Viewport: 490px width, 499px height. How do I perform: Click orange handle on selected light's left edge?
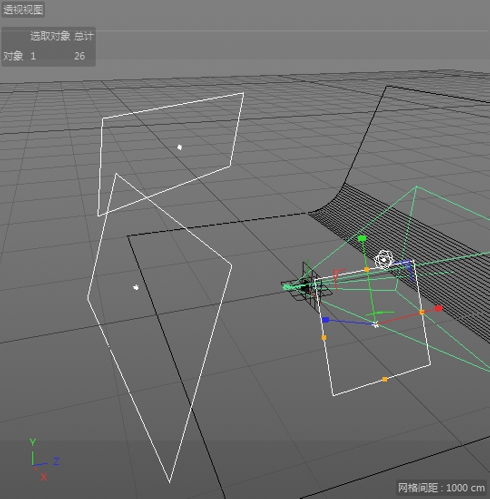(324, 338)
